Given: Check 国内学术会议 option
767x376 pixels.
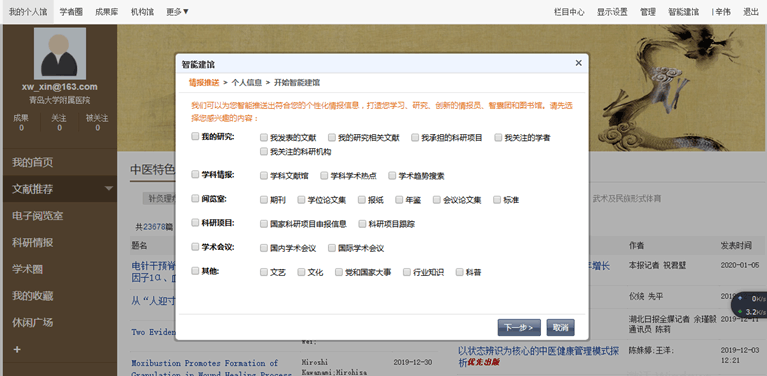Looking at the screenshot, I should click(x=264, y=248).
